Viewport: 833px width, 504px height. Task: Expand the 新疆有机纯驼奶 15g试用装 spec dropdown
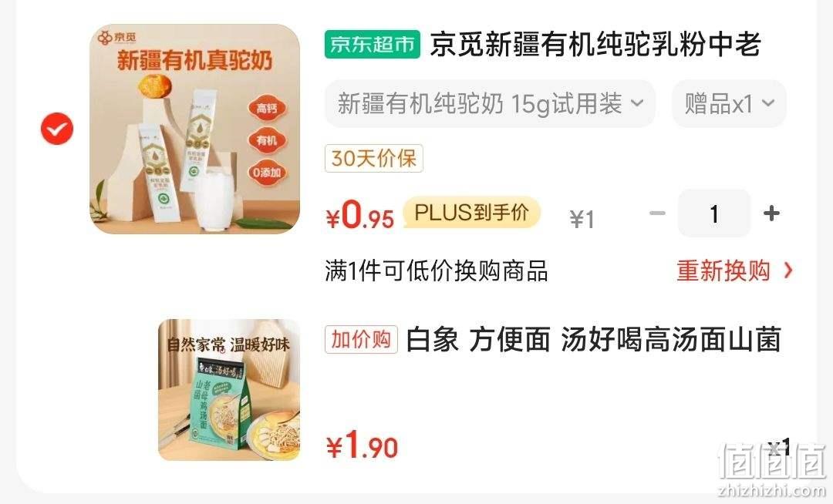click(x=490, y=103)
